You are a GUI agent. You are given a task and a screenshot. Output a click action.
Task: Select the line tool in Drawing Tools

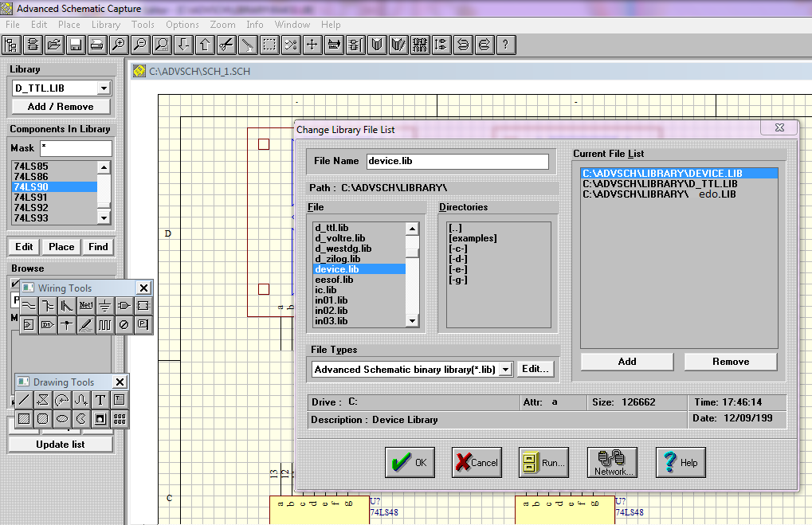pyautogui.click(x=24, y=400)
